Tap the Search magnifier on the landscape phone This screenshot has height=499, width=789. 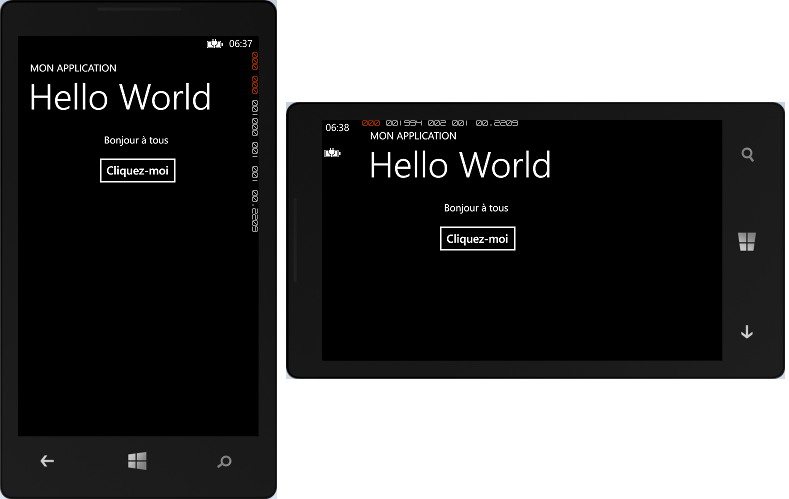(x=747, y=155)
